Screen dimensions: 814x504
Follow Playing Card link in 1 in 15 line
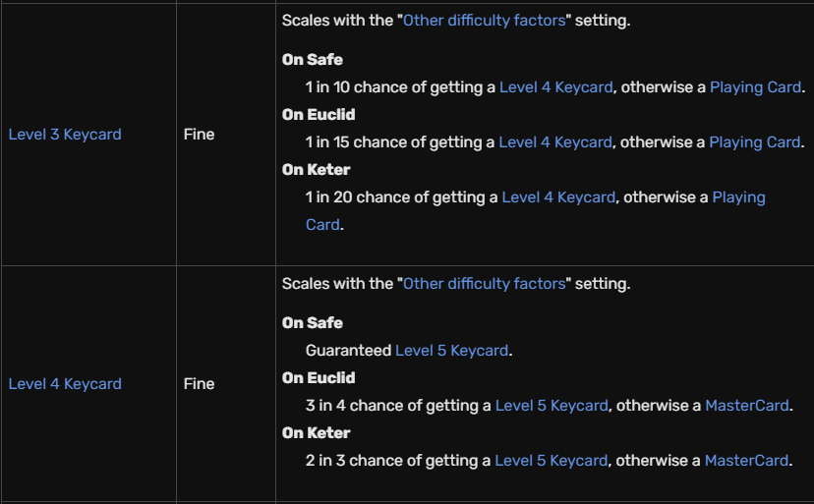coord(755,142)
